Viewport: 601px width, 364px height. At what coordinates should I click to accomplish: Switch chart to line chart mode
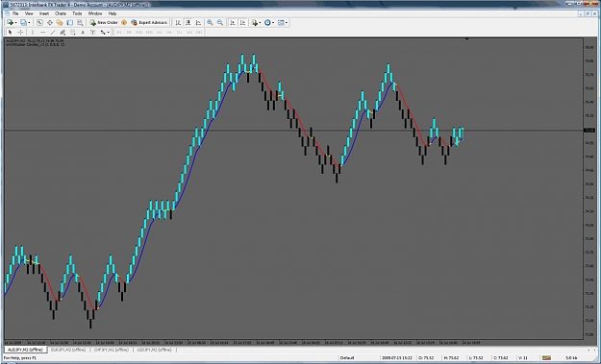point(198,23)
